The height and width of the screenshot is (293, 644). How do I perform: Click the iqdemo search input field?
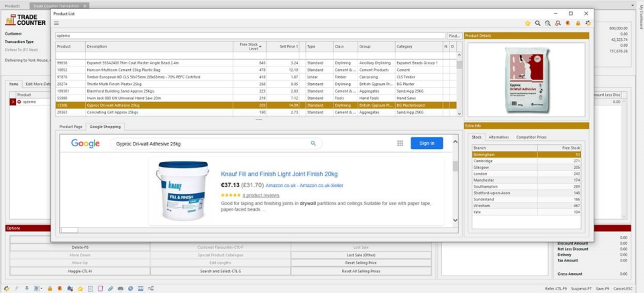(x=250, y=36)
